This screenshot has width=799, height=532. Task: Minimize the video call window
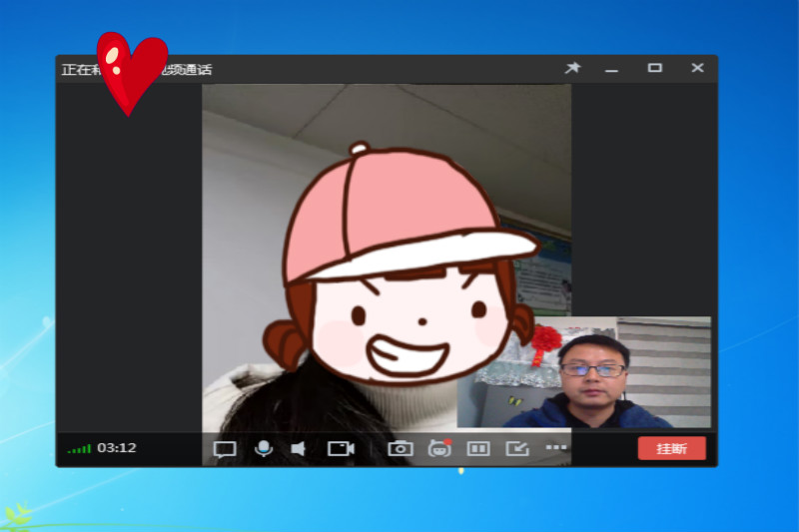click(612, 69)
